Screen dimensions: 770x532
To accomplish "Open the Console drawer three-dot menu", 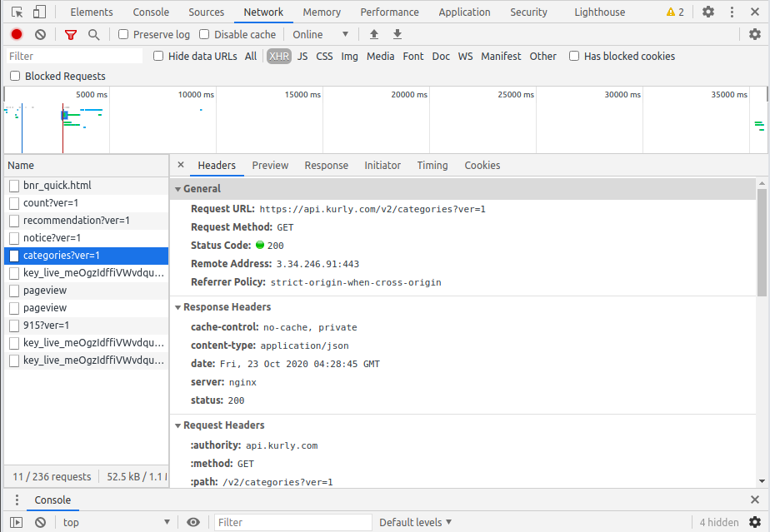I will click(x=17, y=500).
